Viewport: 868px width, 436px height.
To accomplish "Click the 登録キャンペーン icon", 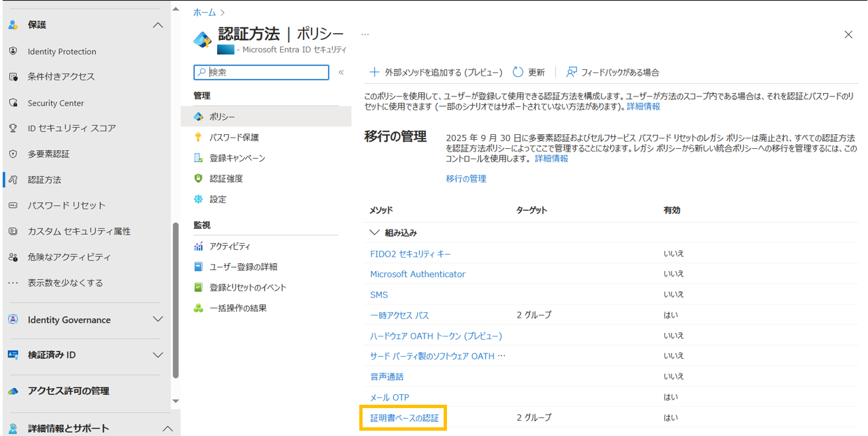I will pos(198,158).
